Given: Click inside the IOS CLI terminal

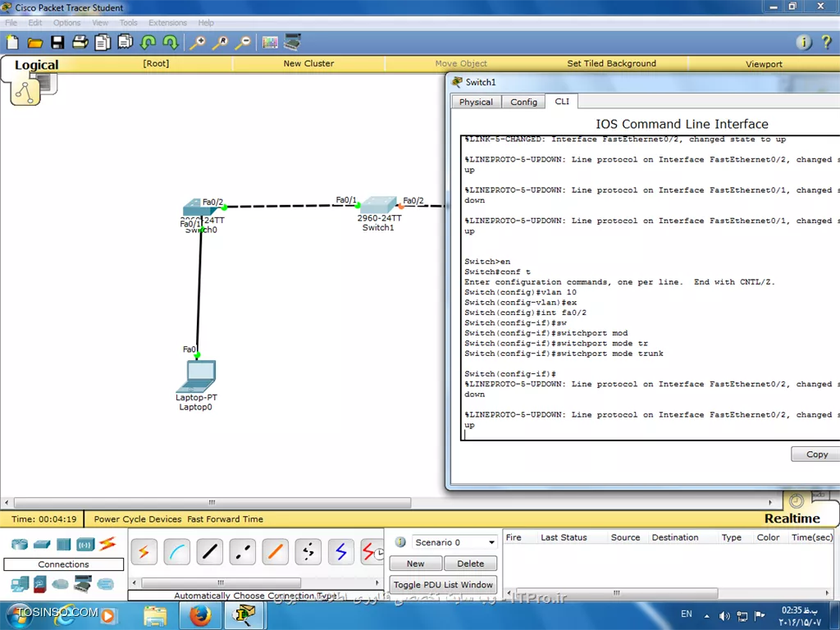Looking at the screenshot, I should coord(650,288).
